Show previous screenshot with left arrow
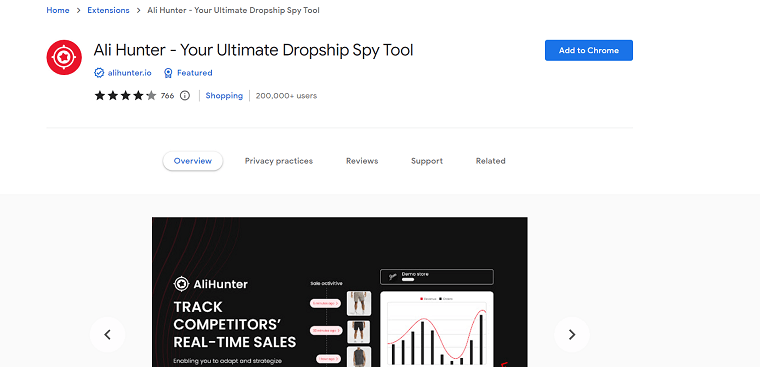The width and height of the screenshot is (760, 367). pos(107,335)
